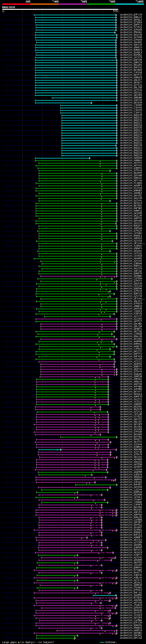
Task: Select the UniRef100_Q41039 label
Action: pyautogui.click(x=131, y=35)
